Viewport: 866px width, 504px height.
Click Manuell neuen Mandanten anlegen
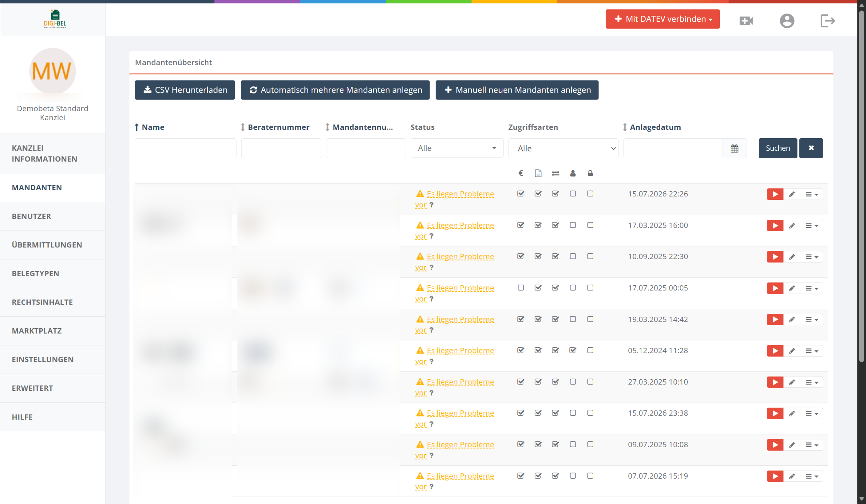(517, 90)
